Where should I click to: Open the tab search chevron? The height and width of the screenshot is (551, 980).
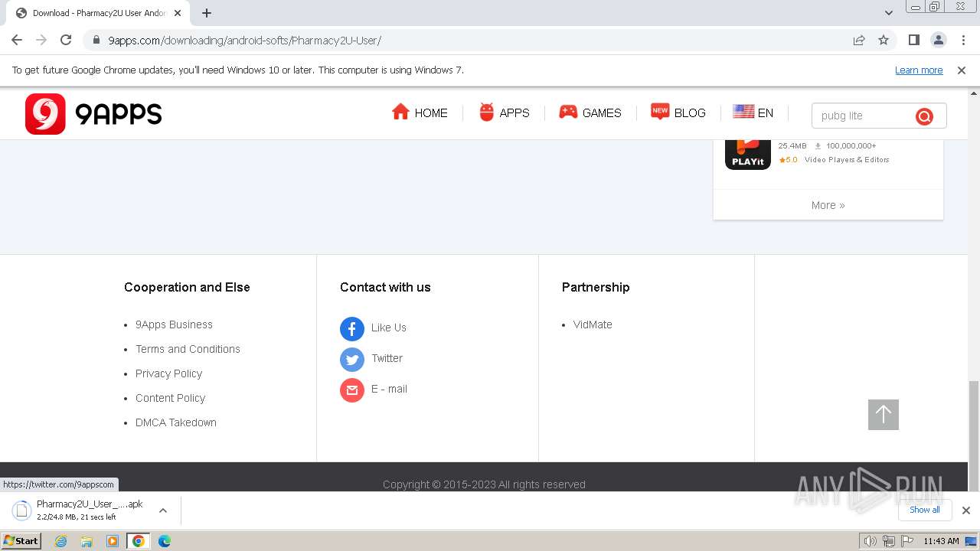pyautogui.click(x=889, y=13)
